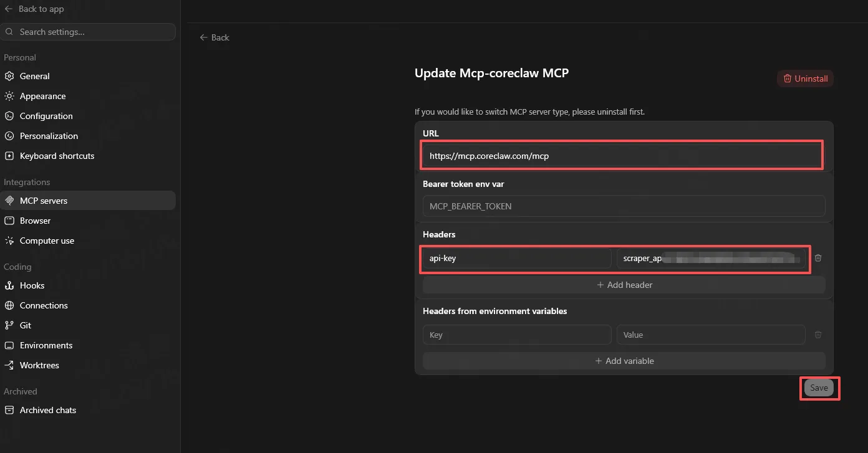Click the URL input field
868x453 pixels.
coord(624,156)
